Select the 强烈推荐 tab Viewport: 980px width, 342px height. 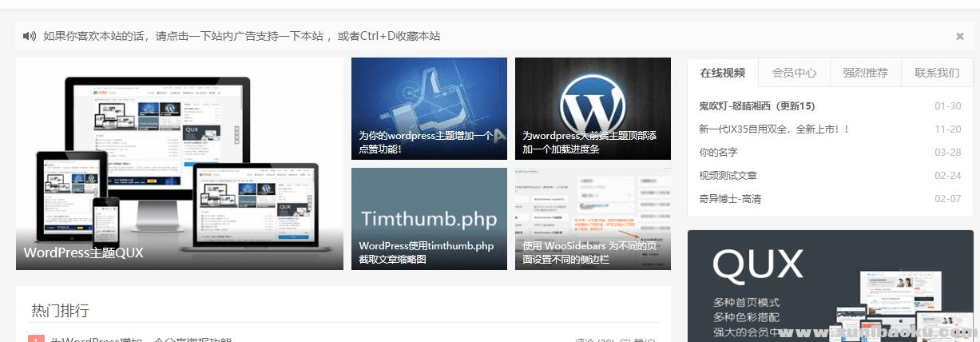[x=865, y=73]
